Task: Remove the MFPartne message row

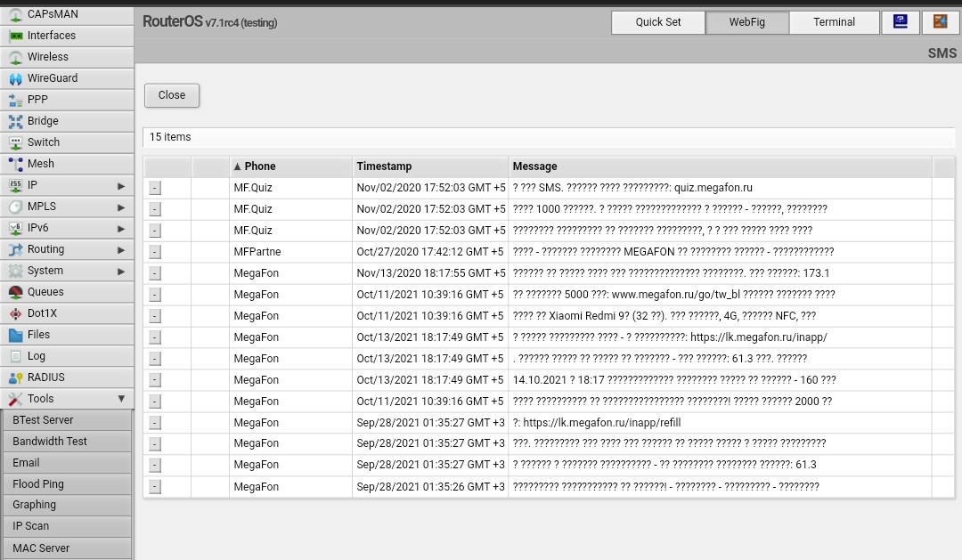Action: tap(155, 252)
